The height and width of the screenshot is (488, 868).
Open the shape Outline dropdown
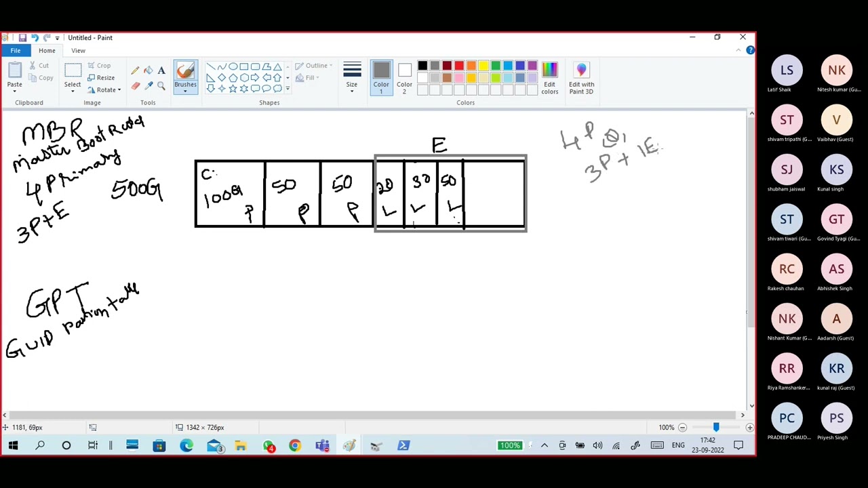(x=314, y=66)
